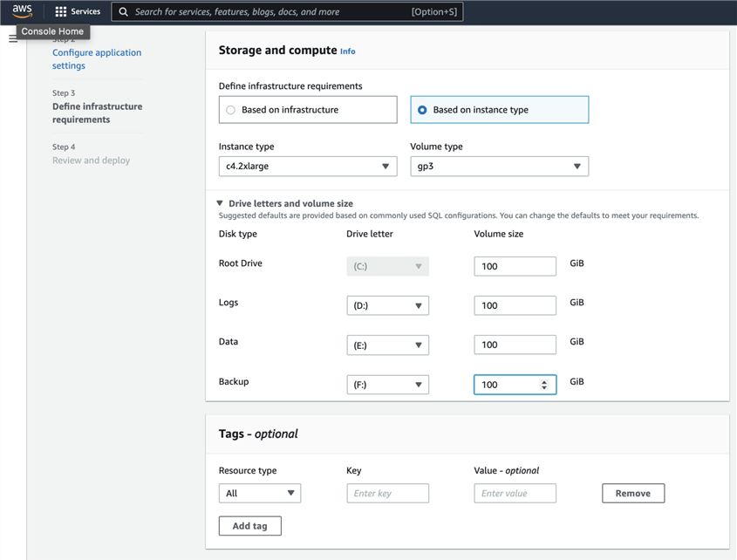This screenshot has height=560, width=737.
Task: Change Logs drive letter dropdown
Action: (387, 306)
